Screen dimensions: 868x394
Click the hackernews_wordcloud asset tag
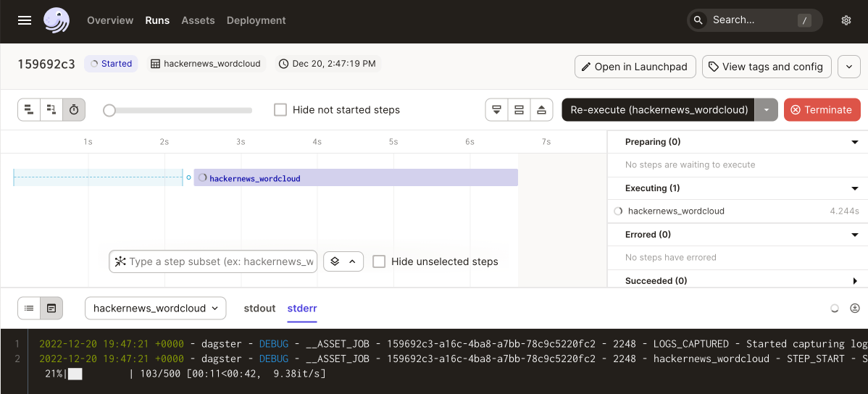tap(206, 64)
